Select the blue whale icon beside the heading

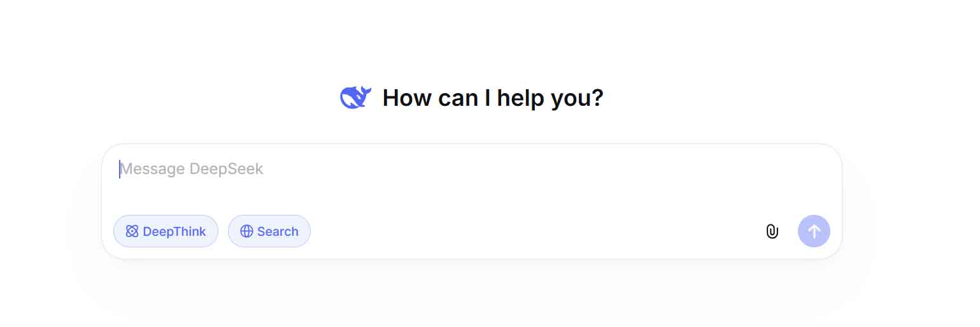pos(355,98)
